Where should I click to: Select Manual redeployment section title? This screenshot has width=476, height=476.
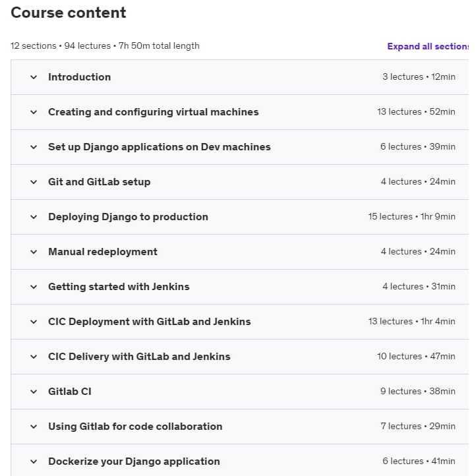point(102,252)
